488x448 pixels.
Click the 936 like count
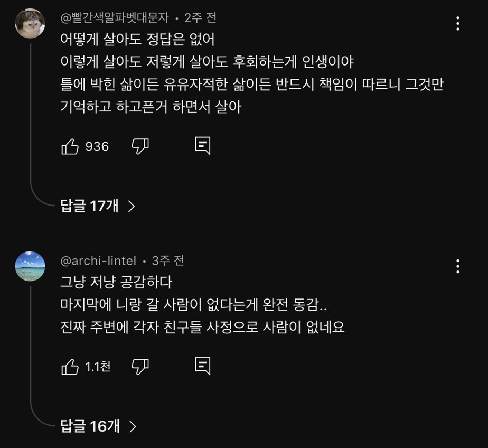pos(97,146)
